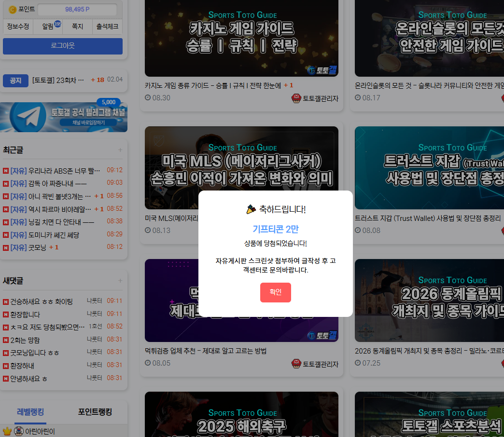The image size is (504, 437).
Task: Open 카지노 게임 가이드 thumbnail
Action: coord(241,38)
